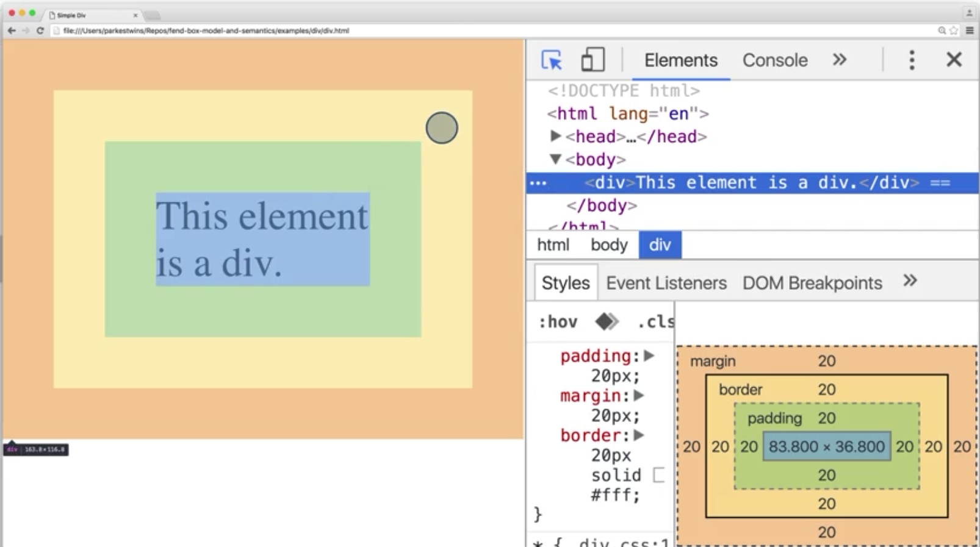This screenshot has height=547, width=980.
Task: Collapse the body element node
Action: click(555, 159)
